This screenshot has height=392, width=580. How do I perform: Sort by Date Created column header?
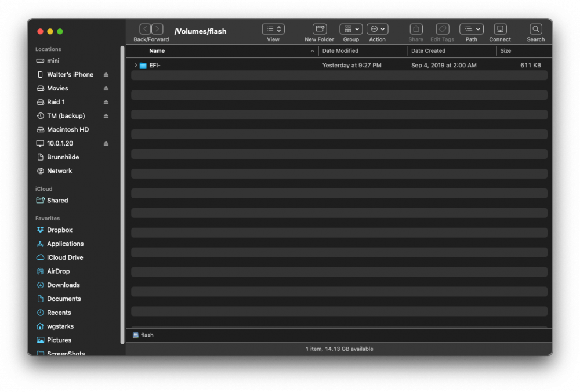[428, 50]
